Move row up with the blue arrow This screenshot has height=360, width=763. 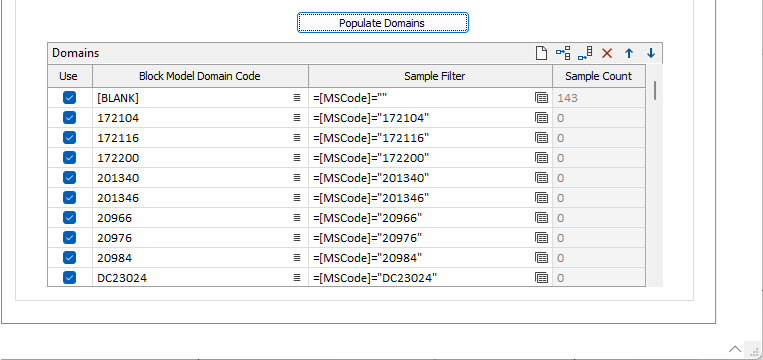click(x=629, y=53)
